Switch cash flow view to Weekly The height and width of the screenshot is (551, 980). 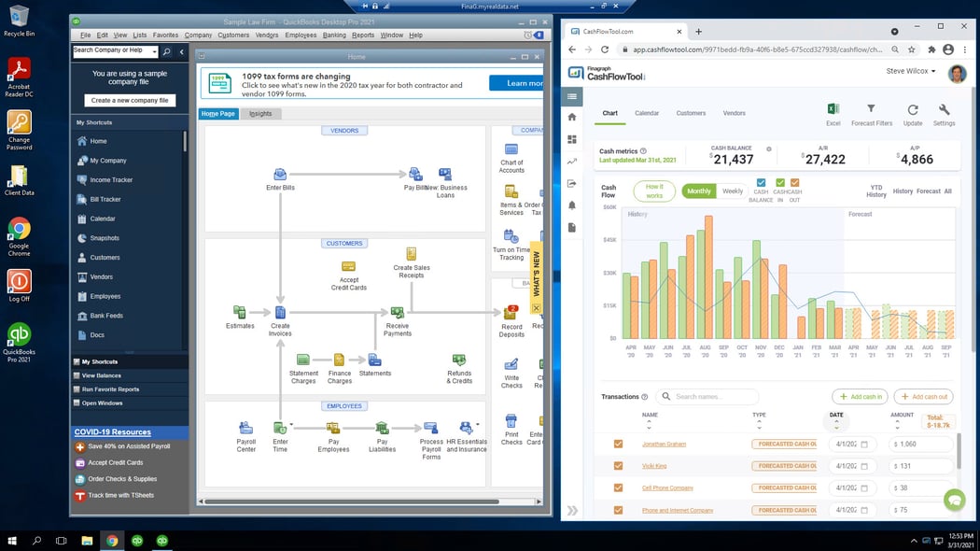coord(733,191)
